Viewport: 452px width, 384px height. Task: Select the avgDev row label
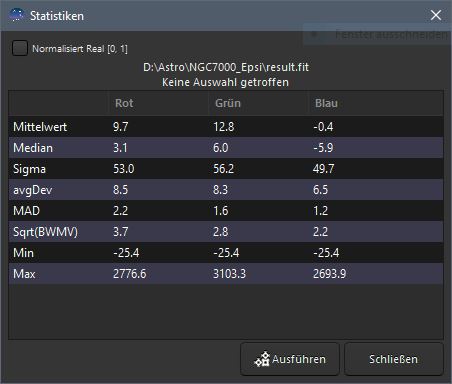coord(32,190)
